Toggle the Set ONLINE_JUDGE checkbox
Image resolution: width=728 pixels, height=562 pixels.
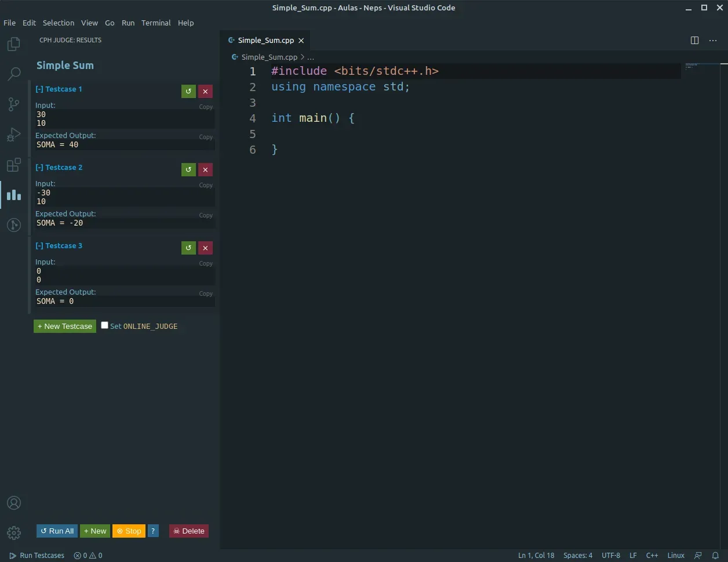pos(104,325)
